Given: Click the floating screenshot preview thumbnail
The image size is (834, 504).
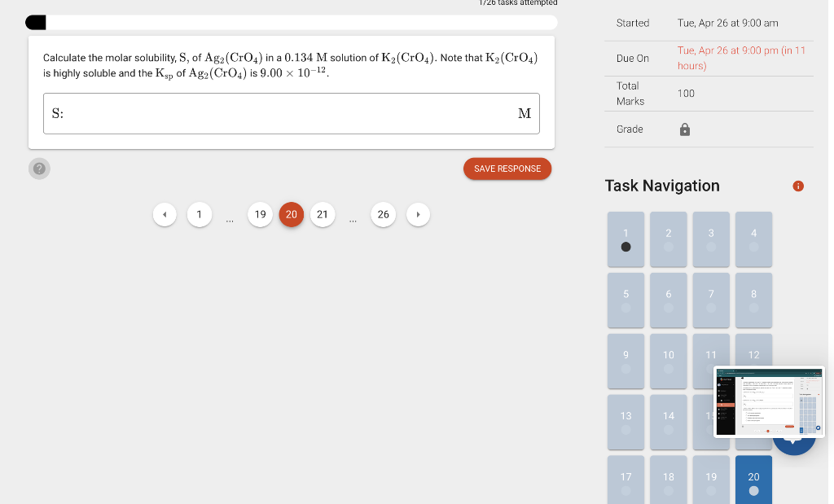Looking at the screenshot, I should click(x=769, y=402).
